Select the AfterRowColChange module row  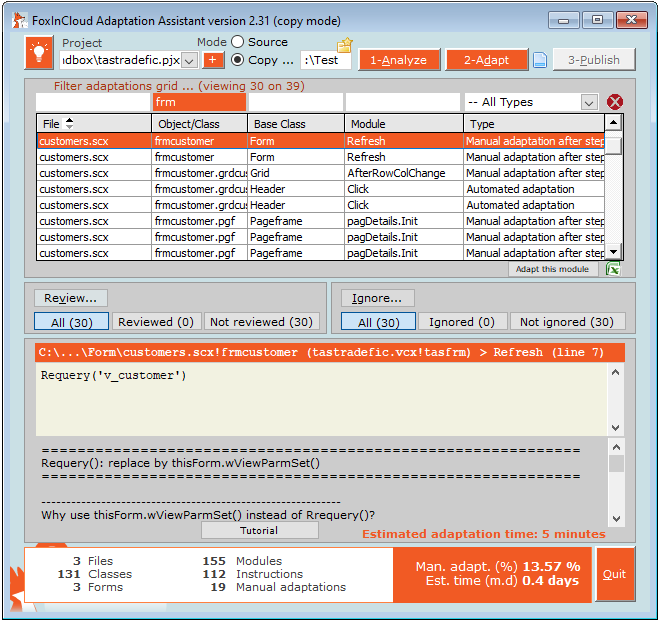tap(321, 173)
